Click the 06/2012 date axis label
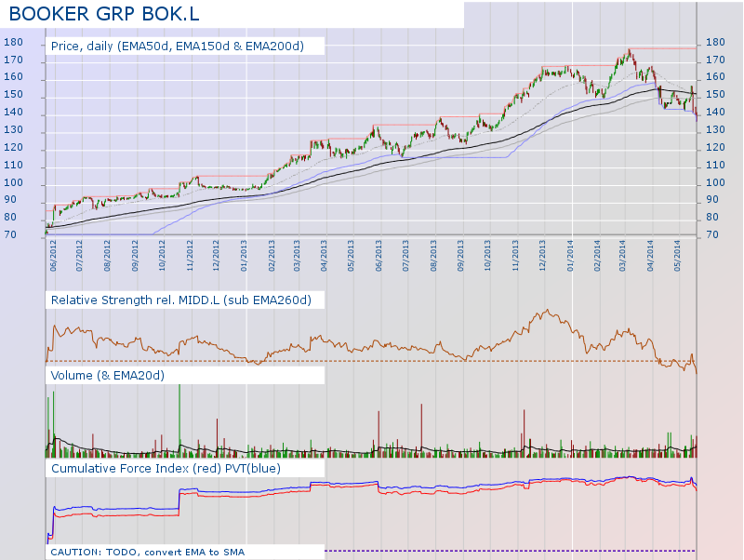This screenshot has height=560, width=744. [x=53, y=256]
